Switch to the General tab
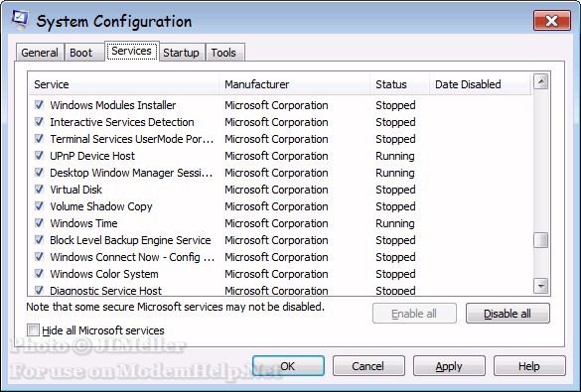 coord(40,53)
